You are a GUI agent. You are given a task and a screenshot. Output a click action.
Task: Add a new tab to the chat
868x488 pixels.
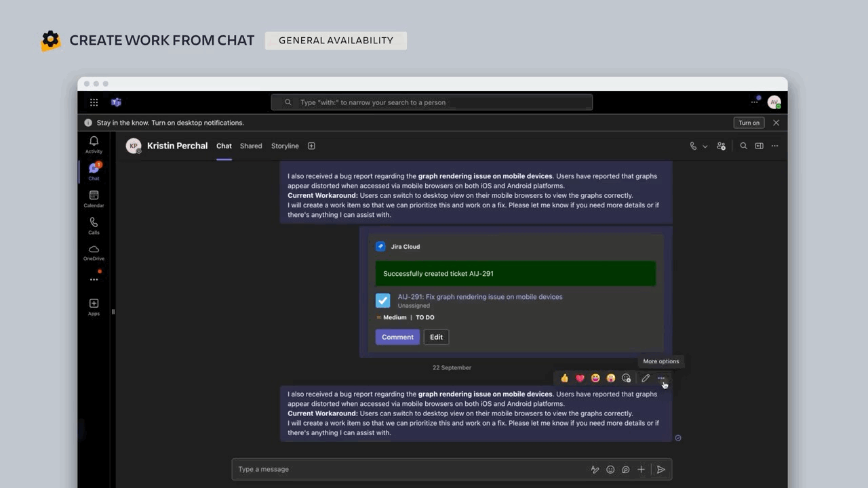click(311, 146)
